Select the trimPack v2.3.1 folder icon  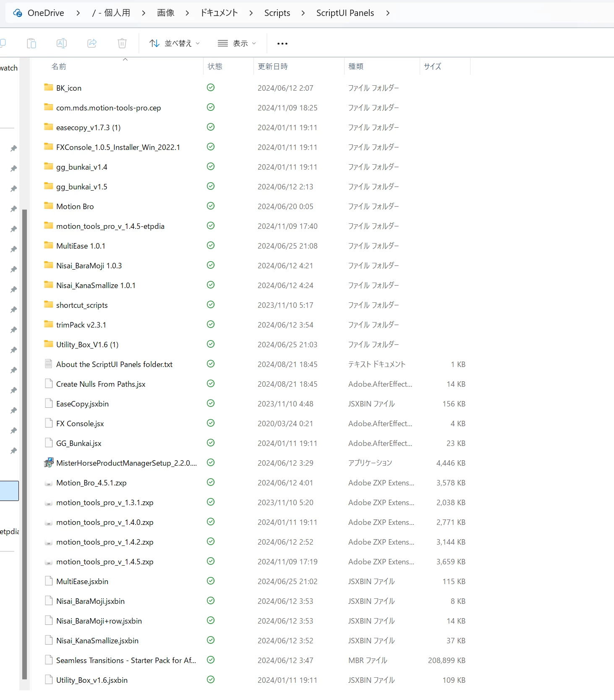49,324
